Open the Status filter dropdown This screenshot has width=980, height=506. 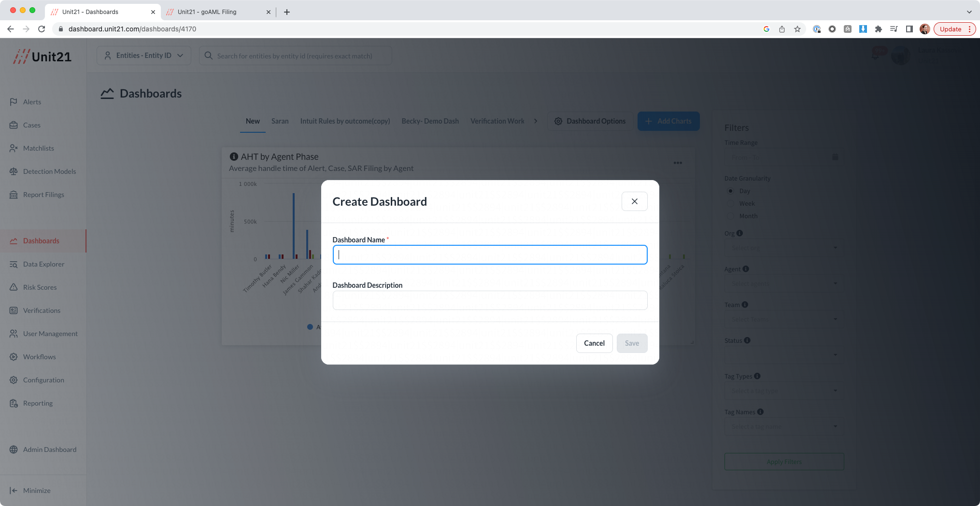click(x=784, y=355)
